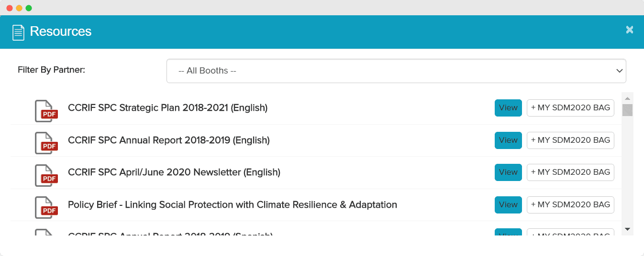
Task: Add April/June Newsletter to MY SDM2020 BAG
Action: [x=570, y=172]
